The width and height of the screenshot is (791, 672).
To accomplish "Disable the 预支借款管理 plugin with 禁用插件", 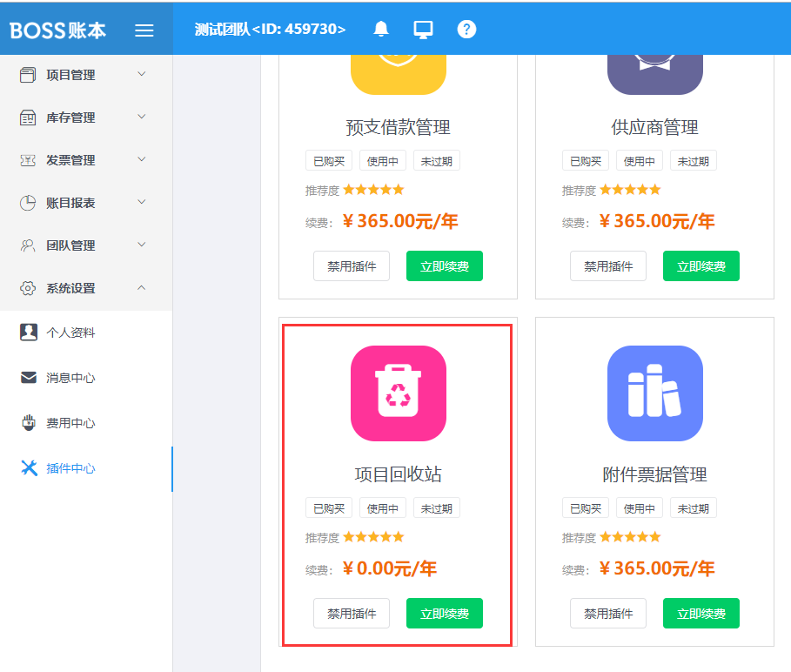I will click(351, 265).
